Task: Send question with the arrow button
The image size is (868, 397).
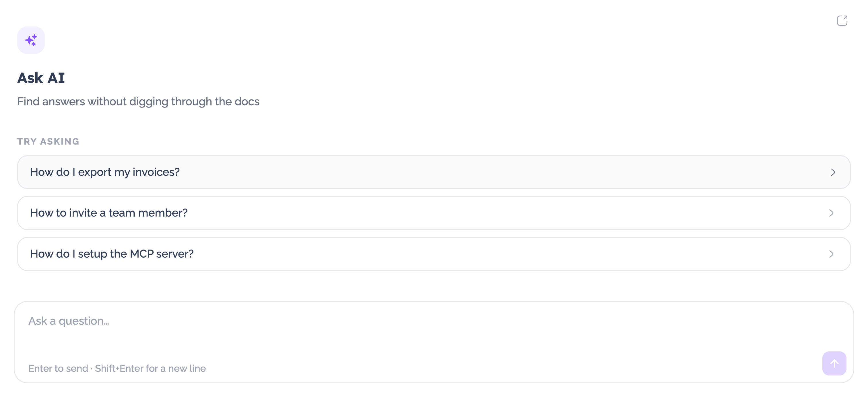Action: click(x=834, y=363)
